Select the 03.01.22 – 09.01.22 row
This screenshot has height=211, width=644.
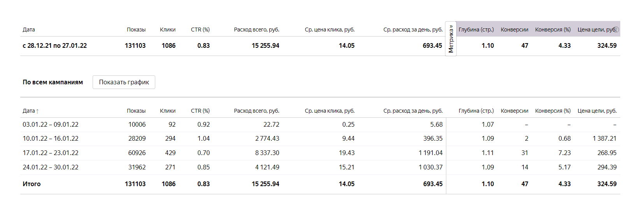pos(320,125)
